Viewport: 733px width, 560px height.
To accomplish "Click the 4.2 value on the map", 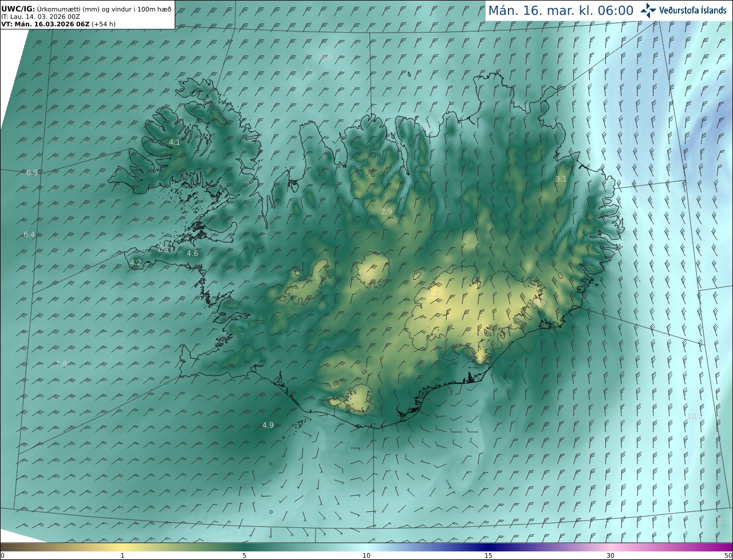I will [x=136, y=262].
